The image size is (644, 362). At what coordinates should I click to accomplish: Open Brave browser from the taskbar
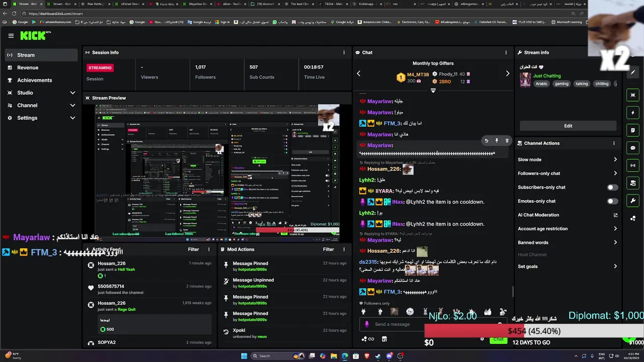pos(367,356)
